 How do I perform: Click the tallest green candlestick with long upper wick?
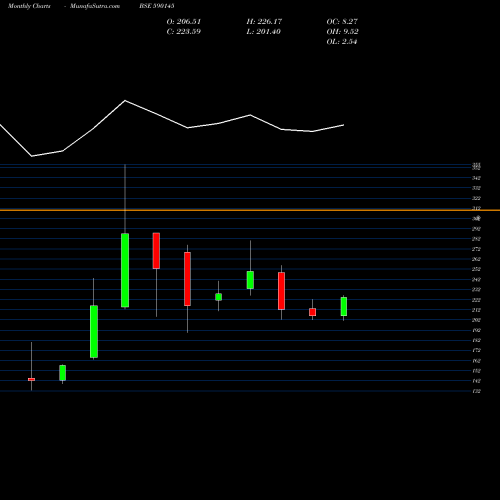pyautogui.click(x=125, y=270)
